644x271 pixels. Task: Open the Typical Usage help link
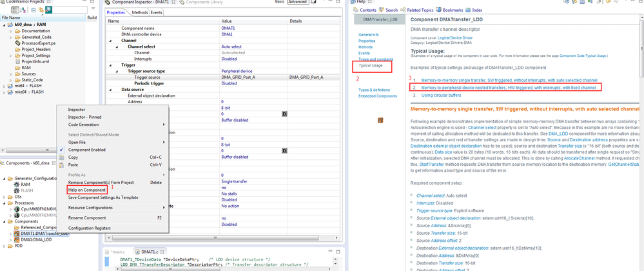(370, 66)
